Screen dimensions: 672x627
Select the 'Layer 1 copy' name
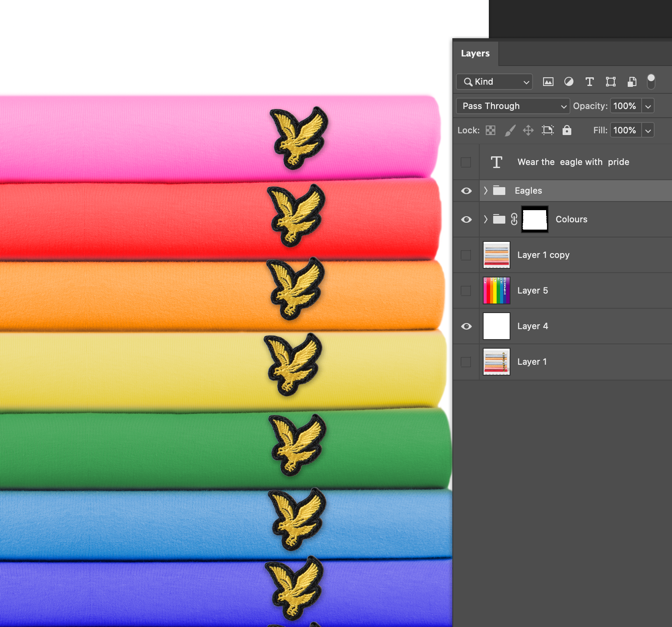(x=544, y=255)
